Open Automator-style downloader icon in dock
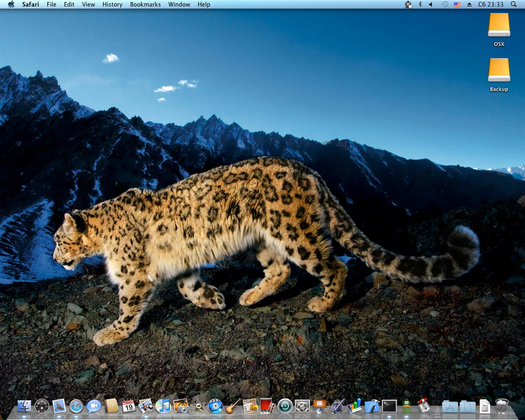Image resolution: width=525 pixels, height=420 pixels. click(x=423, y=406)
